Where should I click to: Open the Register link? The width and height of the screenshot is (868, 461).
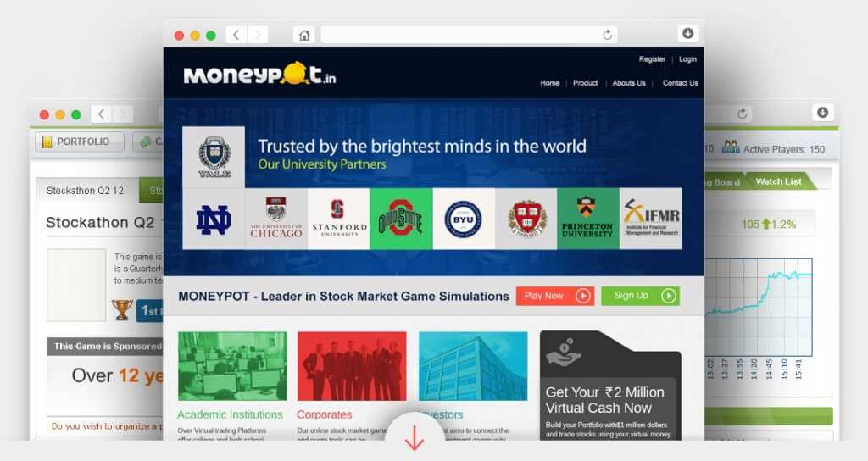click(652, 59)
